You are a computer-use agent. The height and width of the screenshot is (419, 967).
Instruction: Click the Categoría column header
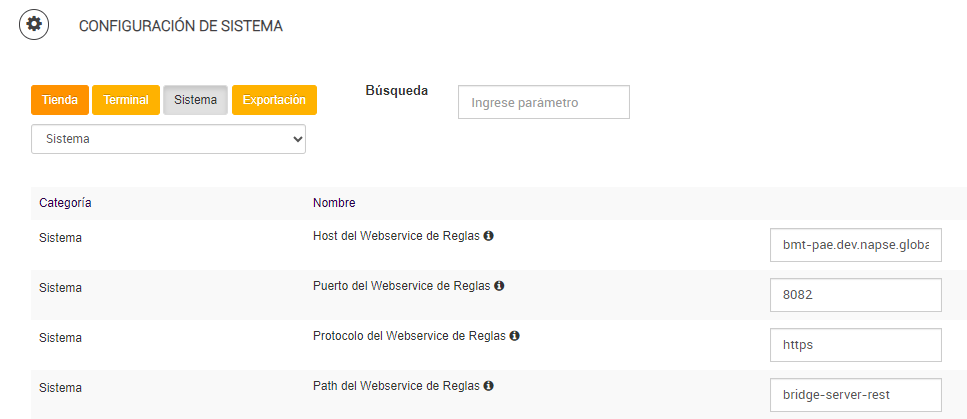65,203
